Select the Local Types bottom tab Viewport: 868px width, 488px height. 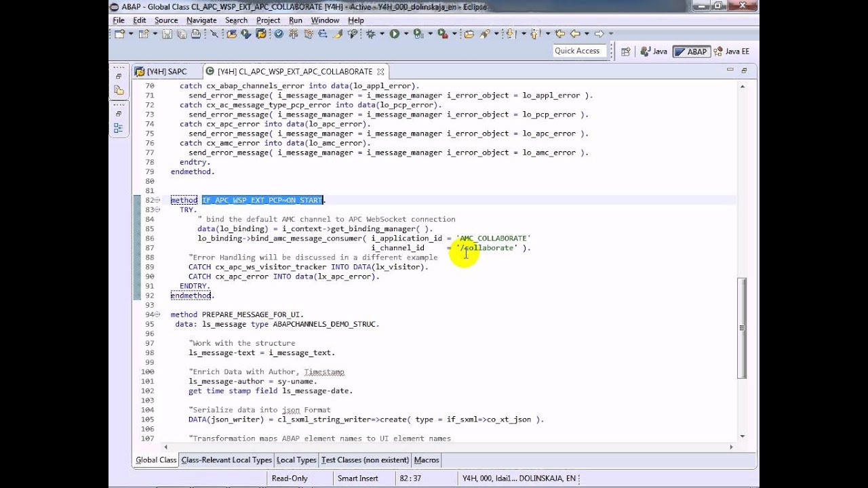pos(296,460)
